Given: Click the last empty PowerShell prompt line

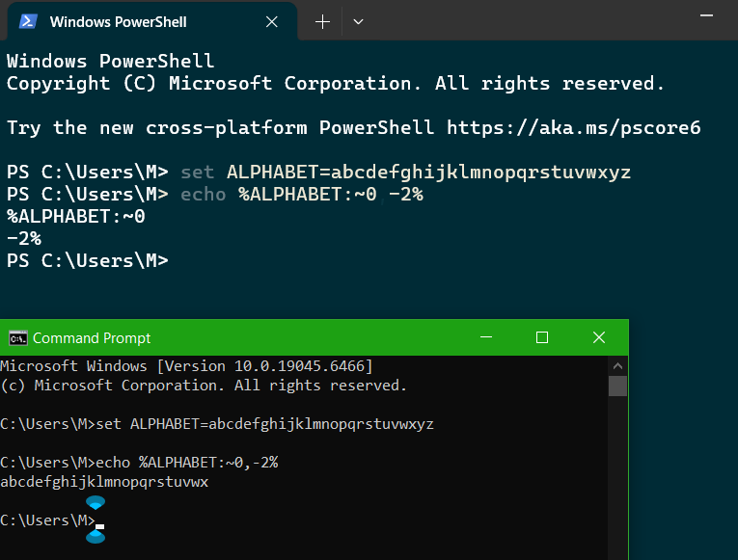Looking at the screenshot, I should tap(88, 260).
